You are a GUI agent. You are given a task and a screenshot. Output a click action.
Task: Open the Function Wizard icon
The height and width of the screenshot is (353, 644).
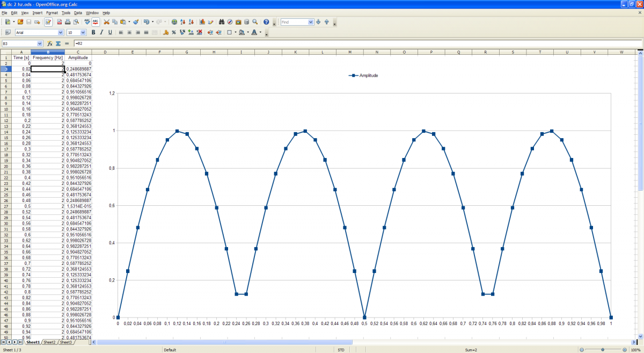click(x=49, y=43)
